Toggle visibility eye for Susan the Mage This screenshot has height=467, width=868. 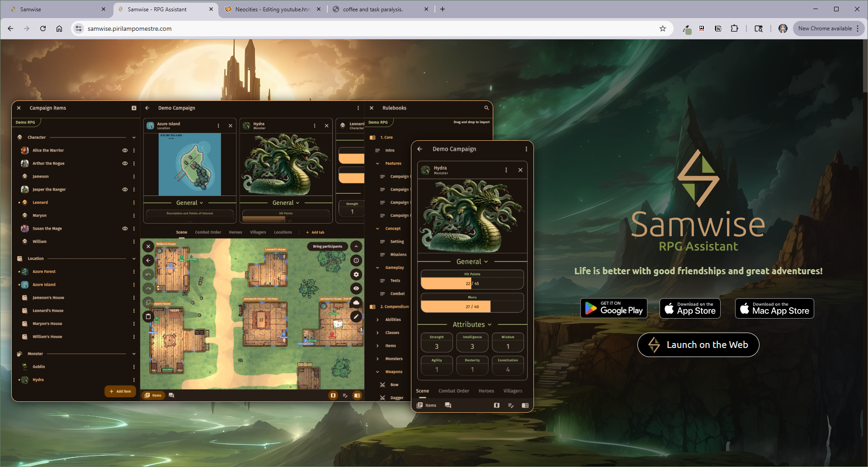pos(125,229)
